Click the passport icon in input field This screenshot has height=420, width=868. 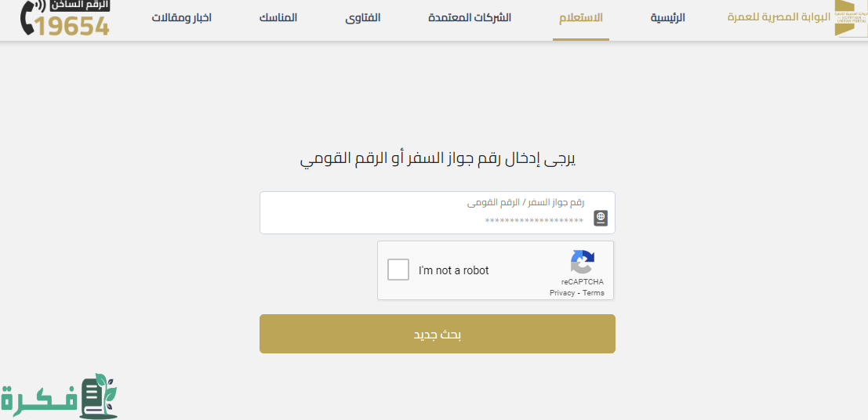pos(601,218)
